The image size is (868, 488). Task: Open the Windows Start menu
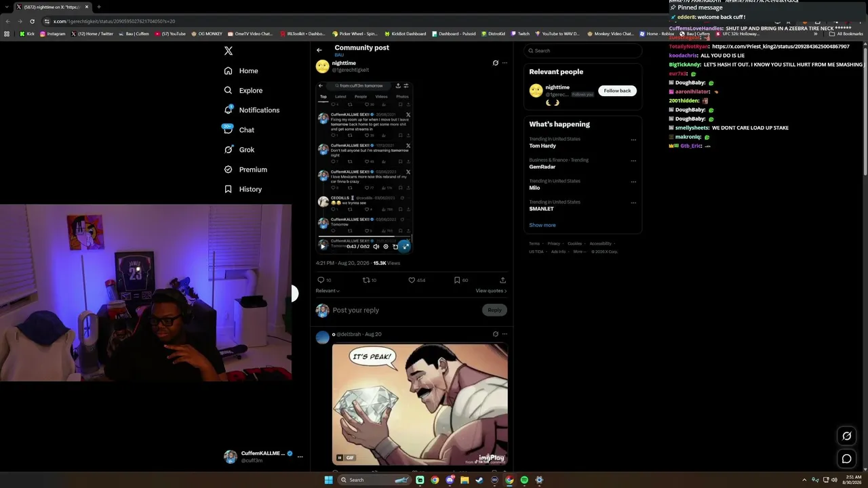click(x=328, y=480)
